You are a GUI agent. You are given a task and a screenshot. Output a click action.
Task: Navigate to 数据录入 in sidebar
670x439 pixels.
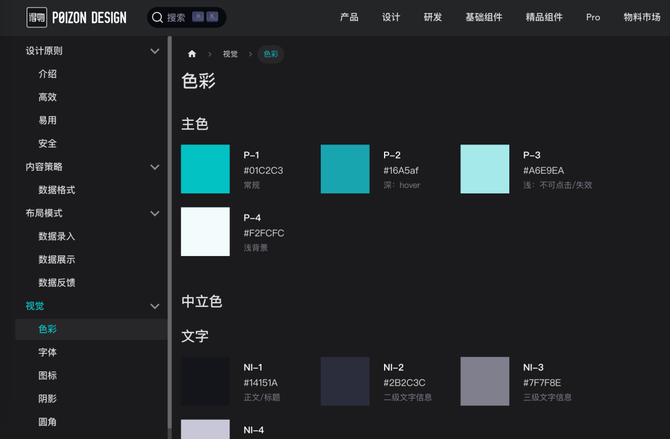pyautogui.click(x=57, y=236)
